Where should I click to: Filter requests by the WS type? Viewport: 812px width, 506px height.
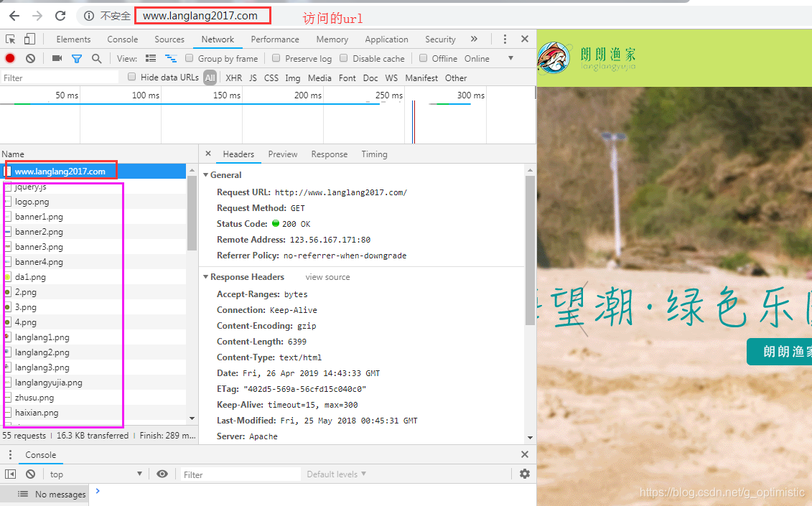tap(391, 78)
